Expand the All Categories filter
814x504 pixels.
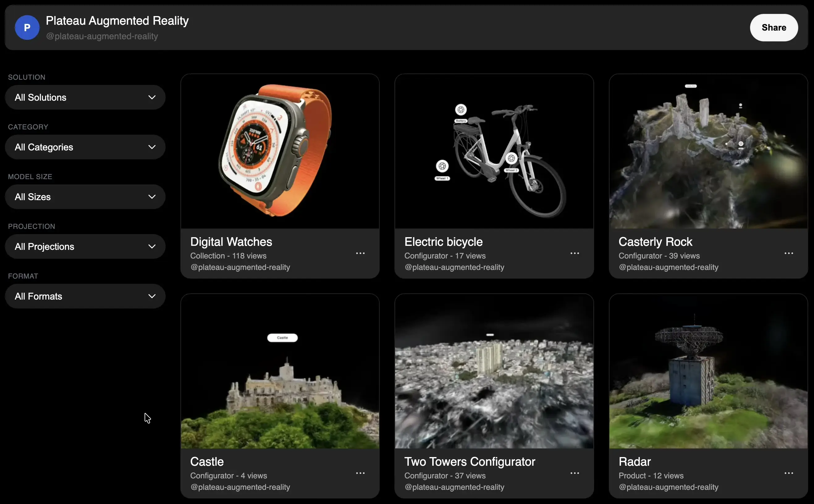tap(85, 147)
